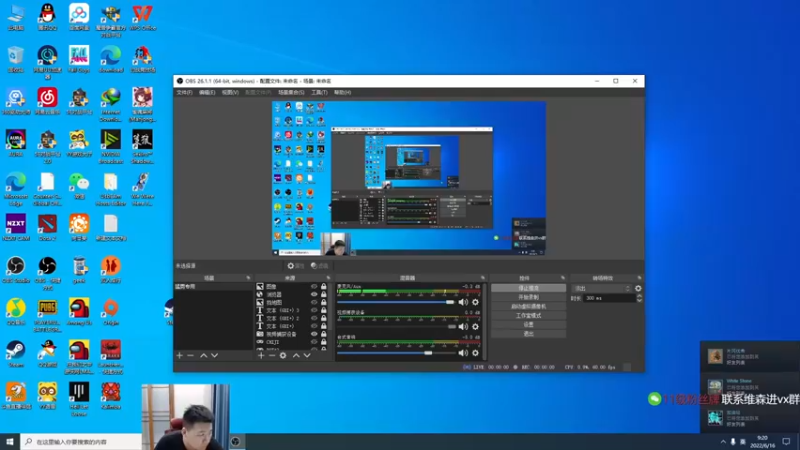Open the NZXT CAM desktop shortcut

(16, 227)
